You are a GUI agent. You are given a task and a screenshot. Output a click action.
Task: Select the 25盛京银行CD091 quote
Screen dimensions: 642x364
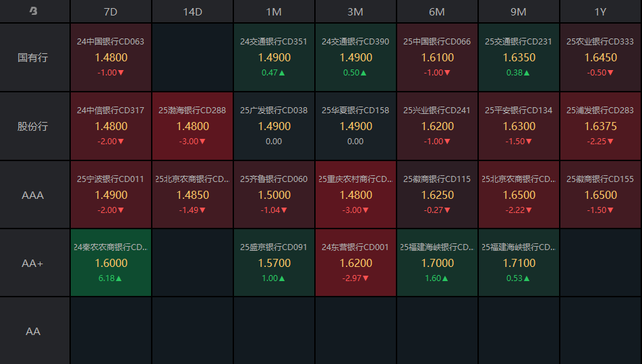274,264
